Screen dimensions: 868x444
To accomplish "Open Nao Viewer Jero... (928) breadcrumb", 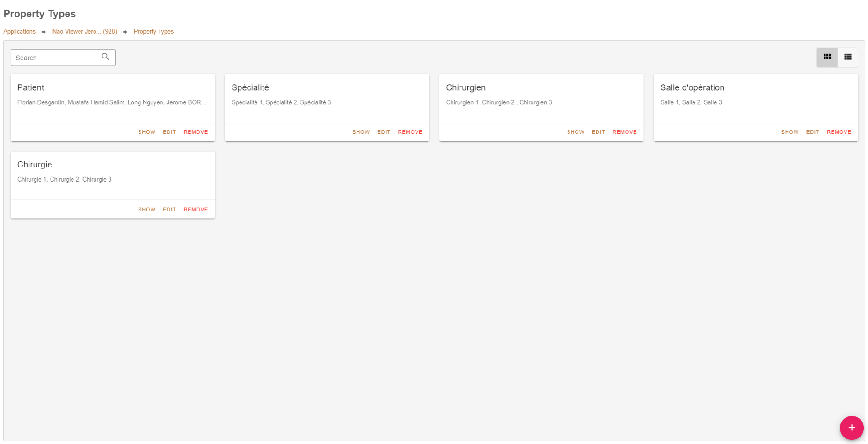I will (85, 32).
